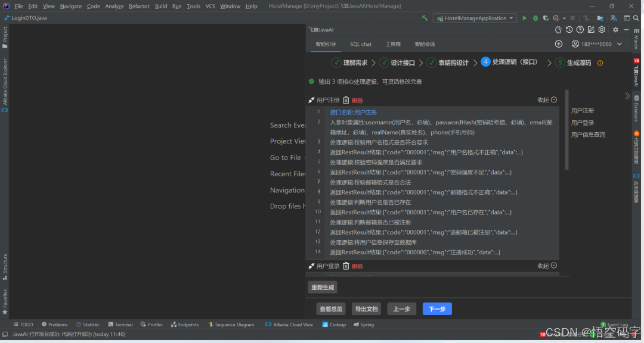Open the VCS menu
Viewport: 644px width, 343px height.
coord(210,6)
